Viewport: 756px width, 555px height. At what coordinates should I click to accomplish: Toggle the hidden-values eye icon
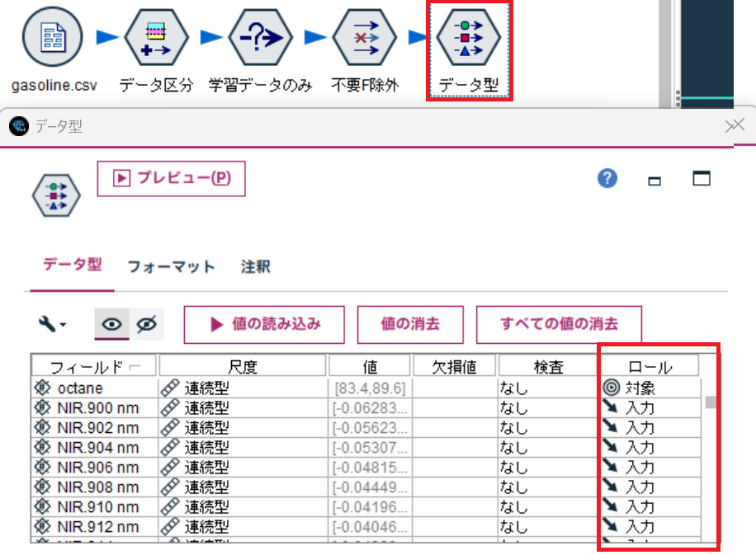tap(144, 324)
